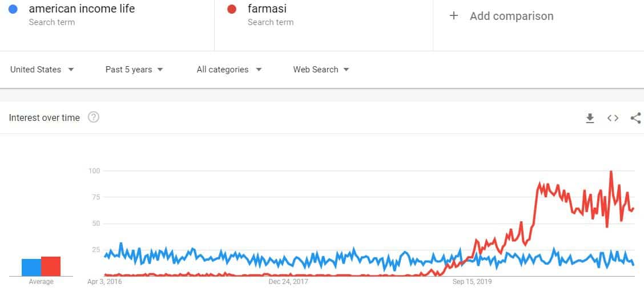Click the blue dot for american income life
Viewport: 644px width, 288px height.
coord(13,9)
